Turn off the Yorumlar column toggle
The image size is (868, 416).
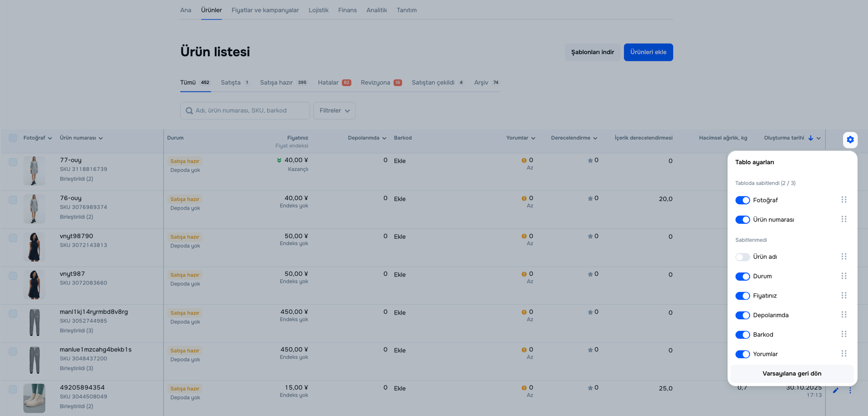742,354
